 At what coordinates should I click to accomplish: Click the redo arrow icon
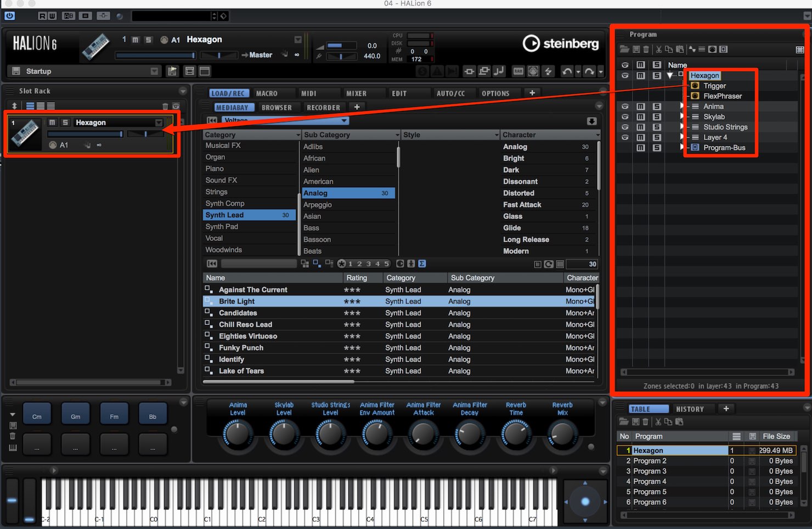pyautogui.click(x=589, y=71)
